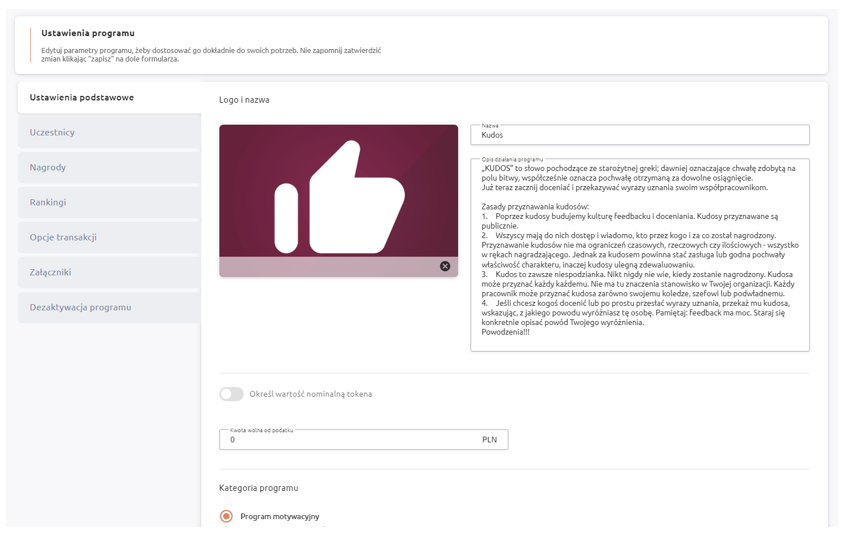Click the 'Opis działania programu' text area
The image size is (841, 549).
640,255
